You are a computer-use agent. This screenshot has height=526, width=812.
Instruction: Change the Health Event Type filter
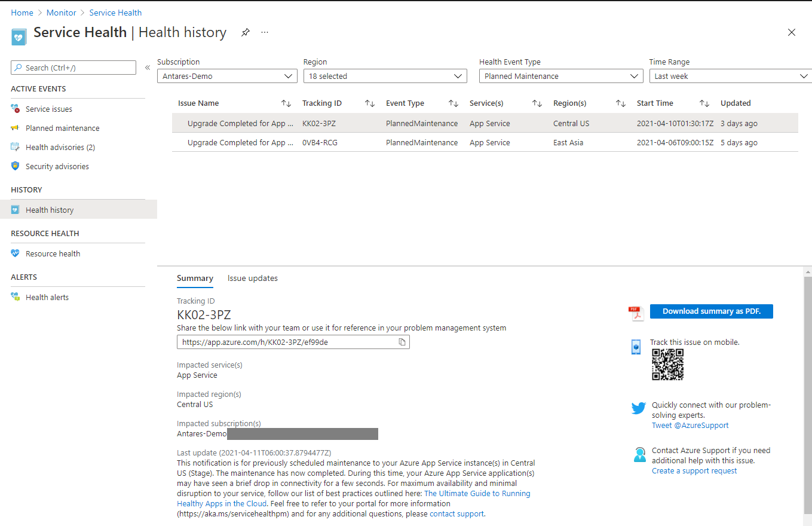click(x=560, y=75)
